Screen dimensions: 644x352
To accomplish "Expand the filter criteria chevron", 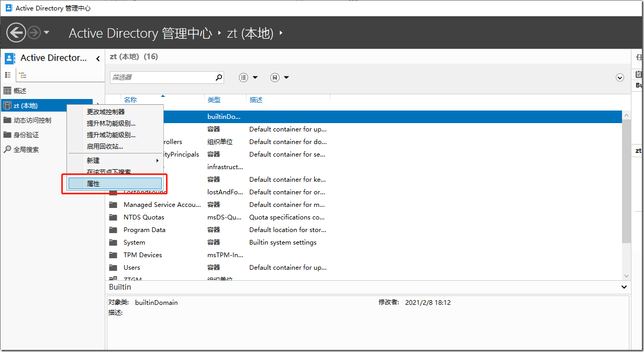I will tap(620, 78).
